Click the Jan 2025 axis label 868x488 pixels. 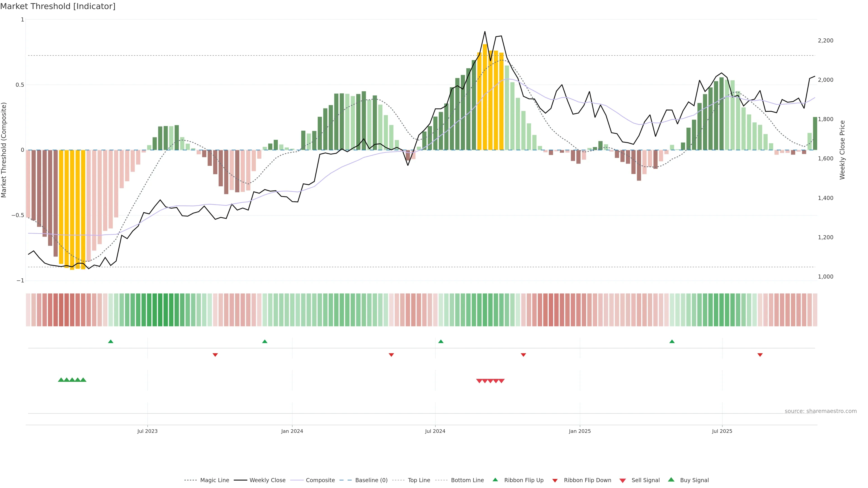pyautogui.click(x=580, y=431)
